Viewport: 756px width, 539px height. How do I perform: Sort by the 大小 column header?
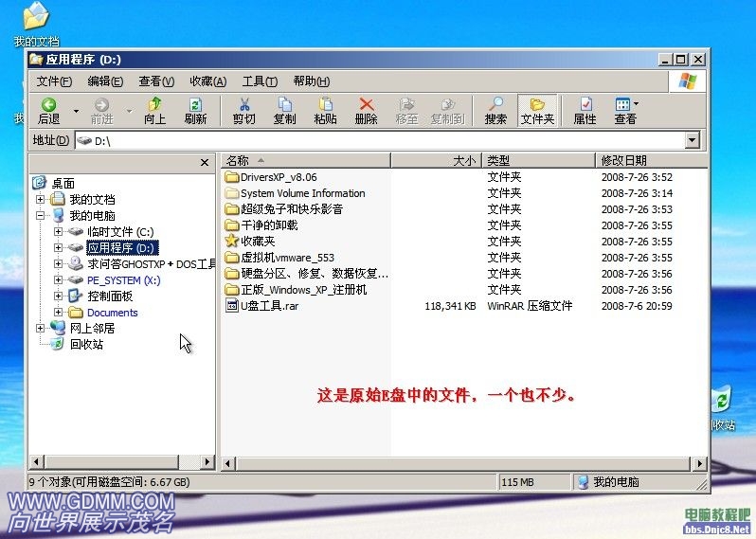pyautogui.click(x=437, y=160)
